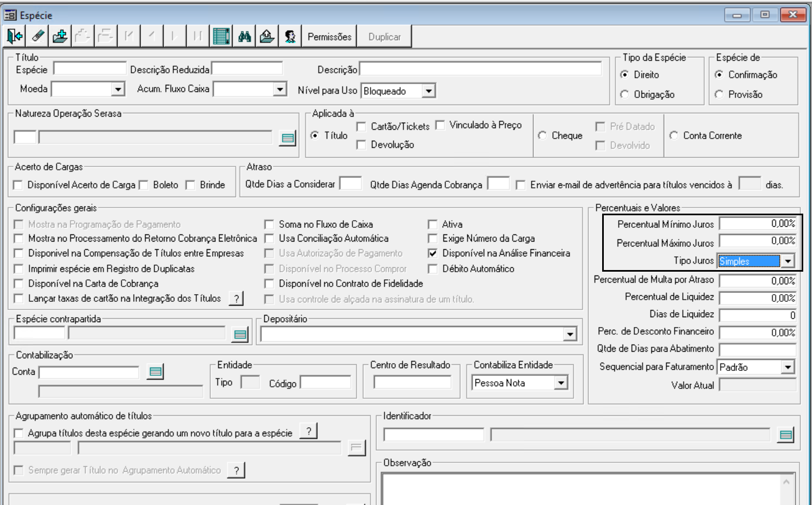
Task: Click the Percentual Máximo Juros field
Action: click(x=758, y=241)
